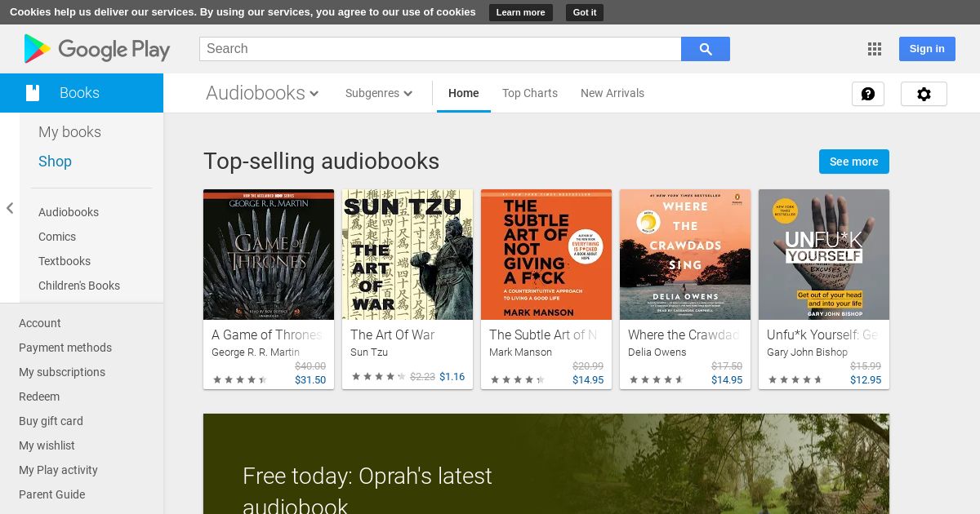Click the Where the Crawdads title text

click(684, 335)
